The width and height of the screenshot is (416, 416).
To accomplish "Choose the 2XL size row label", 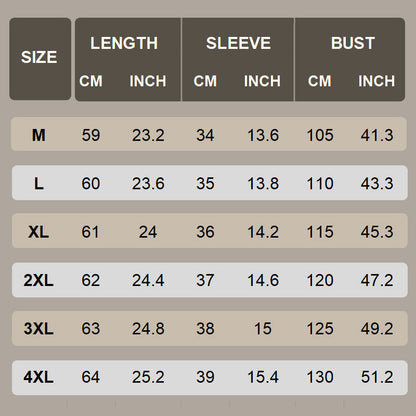I will [x=39, y=280].
